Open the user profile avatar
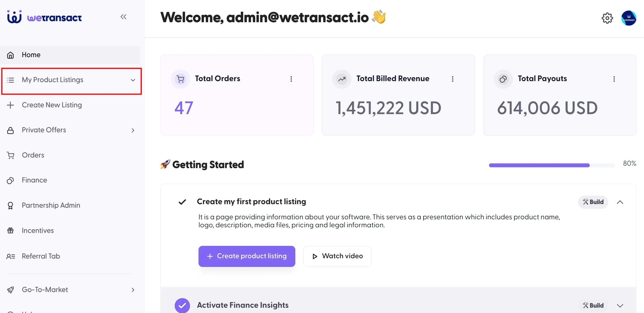 coord(628,18)
